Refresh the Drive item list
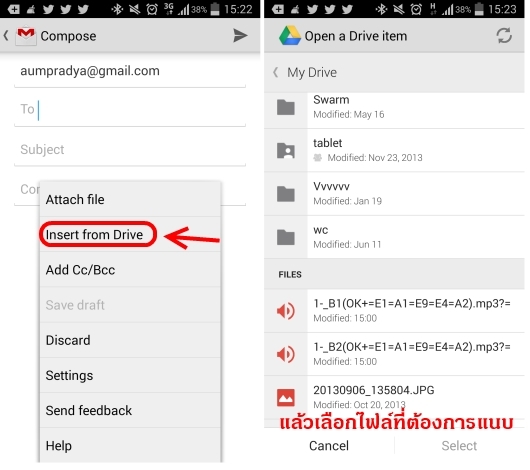The height and width of the screenshot is (470, 530). pos(504,36)
